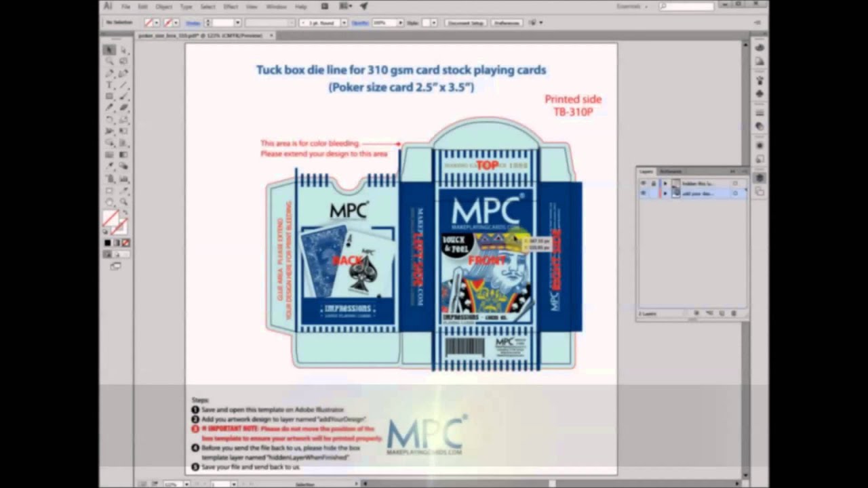Switch to the Artboards tab
This screenshot has width=868, height=488.
tap(671, 171)
